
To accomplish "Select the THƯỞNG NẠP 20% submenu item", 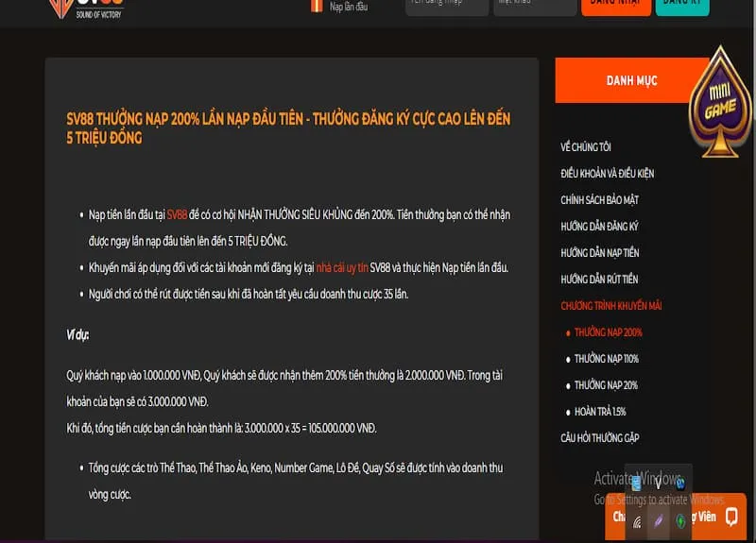I will point(606,385).
